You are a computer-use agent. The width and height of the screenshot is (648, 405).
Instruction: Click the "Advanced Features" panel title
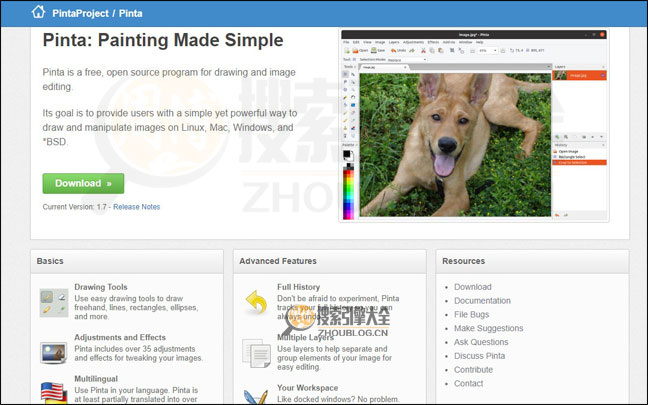click(x=278, y=261)
